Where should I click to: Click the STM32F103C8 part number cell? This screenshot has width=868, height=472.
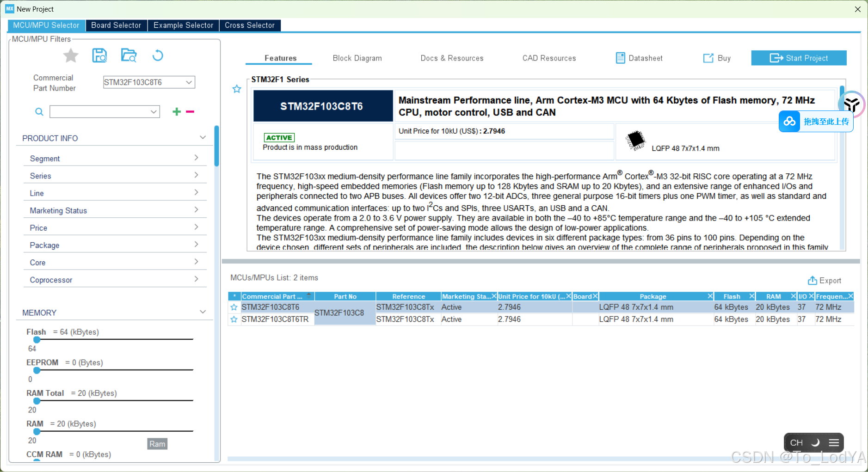[x=345, y=313]
